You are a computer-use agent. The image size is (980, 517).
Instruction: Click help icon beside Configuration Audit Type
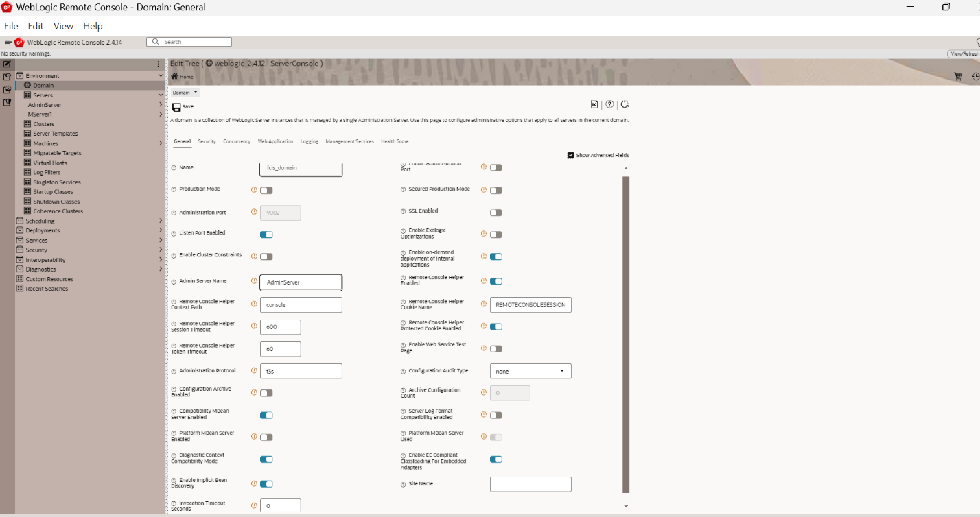(404, 370)
